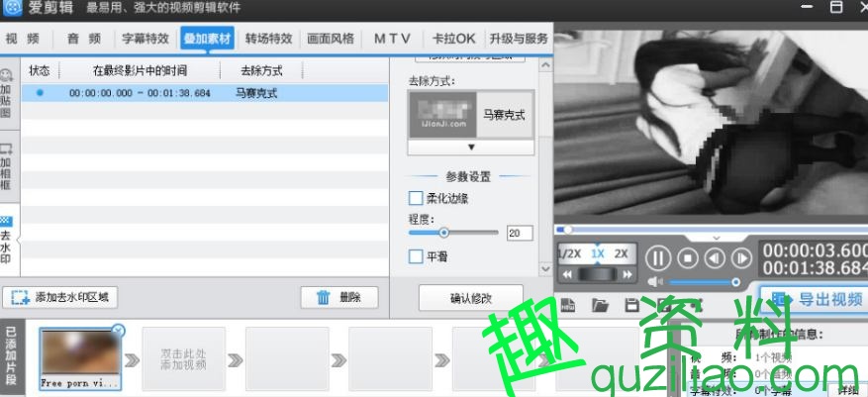Open the 卡拉OK tab

(x=454, y=39)
